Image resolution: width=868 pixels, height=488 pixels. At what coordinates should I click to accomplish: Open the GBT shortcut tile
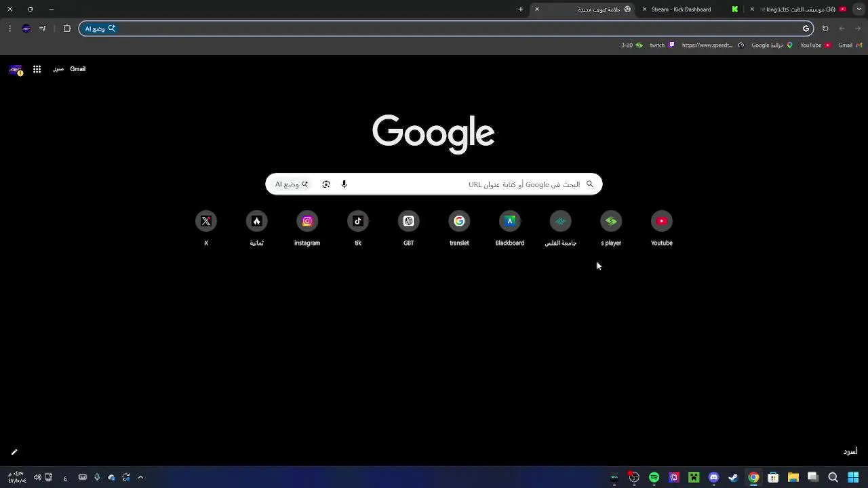tap(408, 229)
